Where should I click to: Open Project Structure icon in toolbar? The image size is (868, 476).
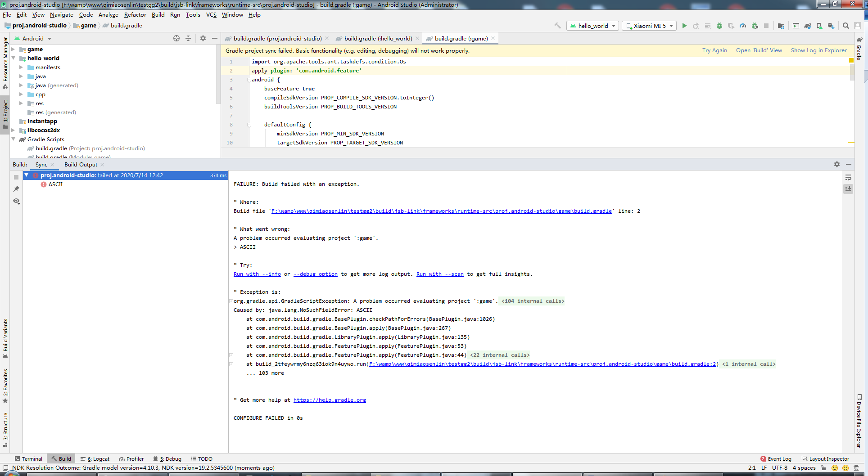(781, 26)
